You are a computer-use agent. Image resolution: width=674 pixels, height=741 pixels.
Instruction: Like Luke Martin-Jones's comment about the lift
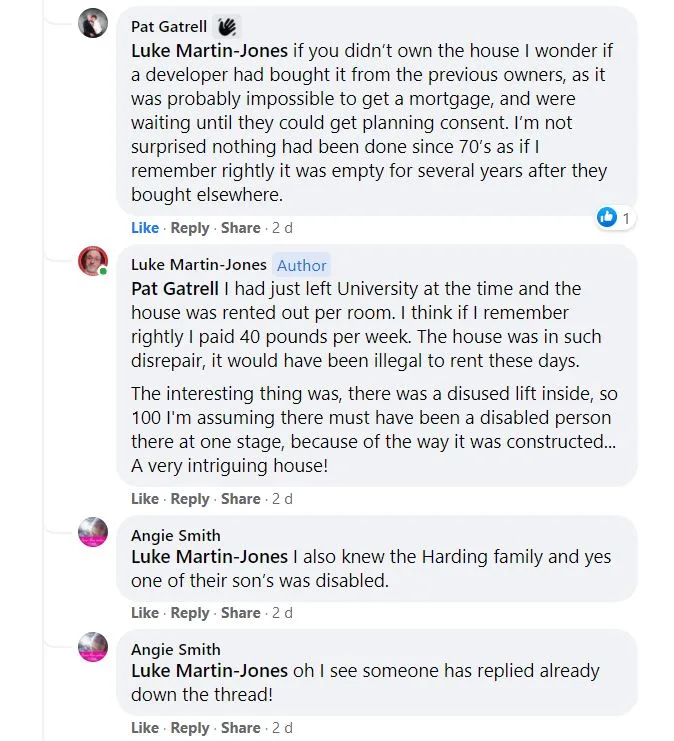pyautogui.click(x=145, y=499)
